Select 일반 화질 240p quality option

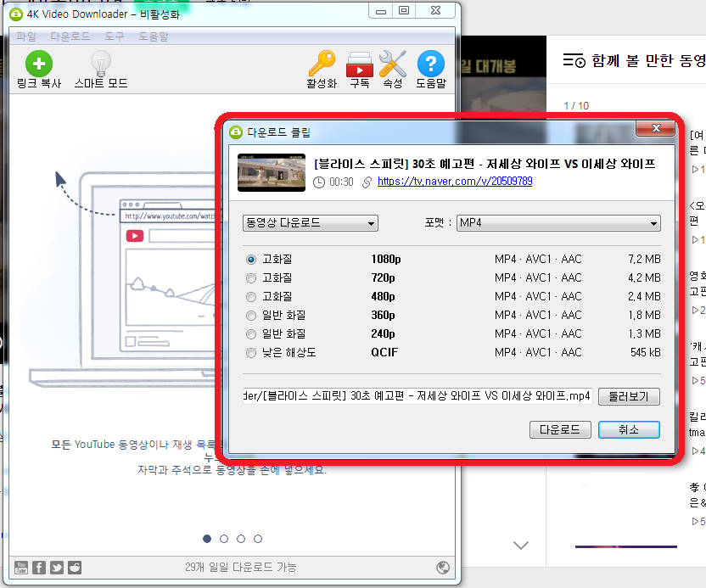(x=251, y=334)
